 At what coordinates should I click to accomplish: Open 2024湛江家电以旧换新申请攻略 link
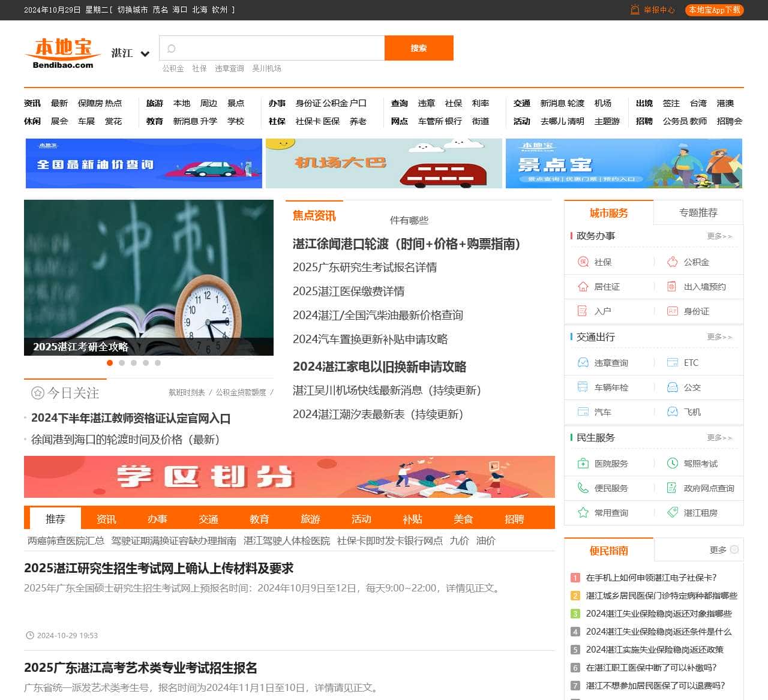coord(379,366)
